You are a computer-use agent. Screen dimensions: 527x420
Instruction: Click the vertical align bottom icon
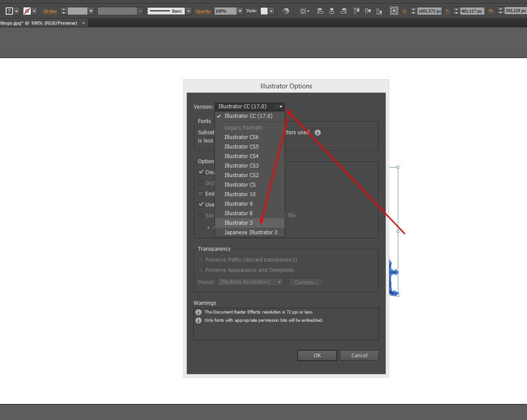coord(379,11)
